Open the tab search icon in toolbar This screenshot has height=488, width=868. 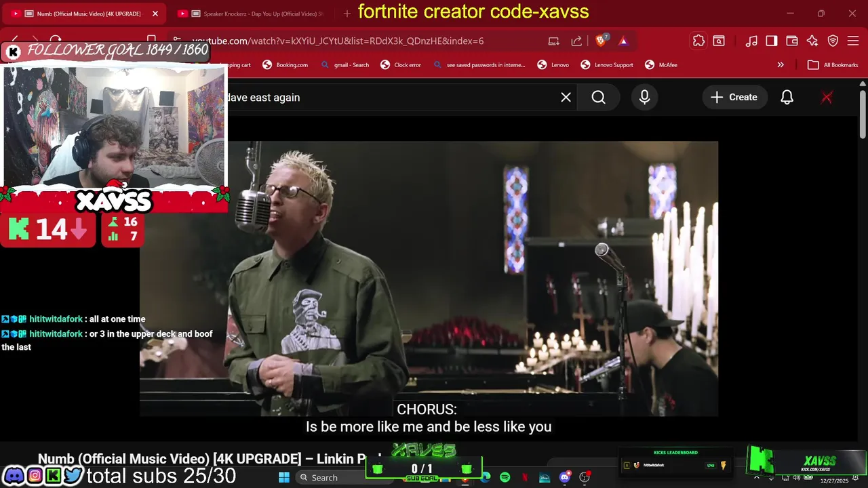(x=719, y=41)
